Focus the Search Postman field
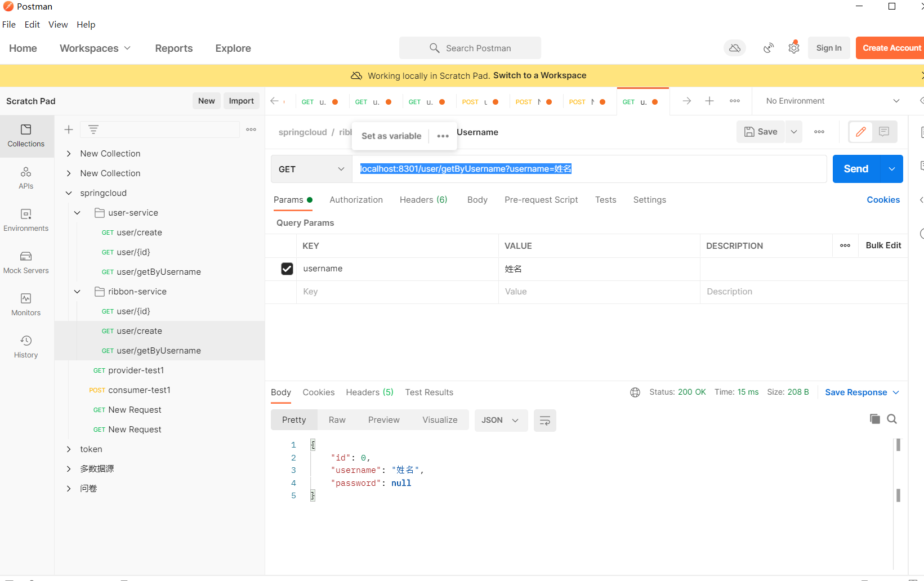The image size is (924, 581). coord(470,48)
